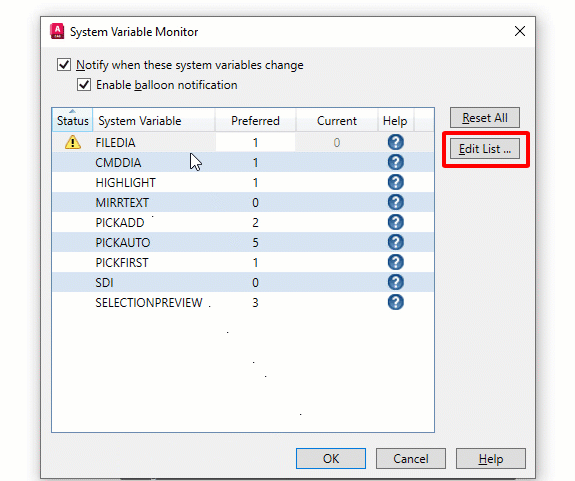Click the SELECTIONPREVIEW preferred value 3
The height and width of the screenshot is (481, 575).
tap(255, 302)
